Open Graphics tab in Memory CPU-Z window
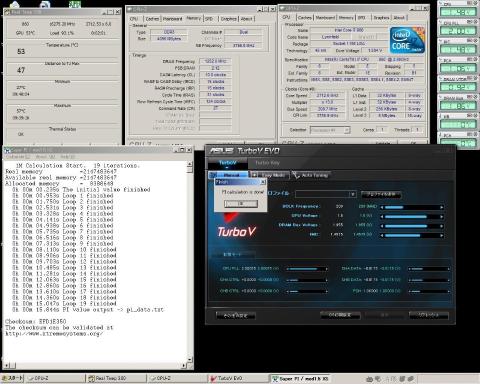The height and width of the screenshot is (384, 480). click(228, 19)
